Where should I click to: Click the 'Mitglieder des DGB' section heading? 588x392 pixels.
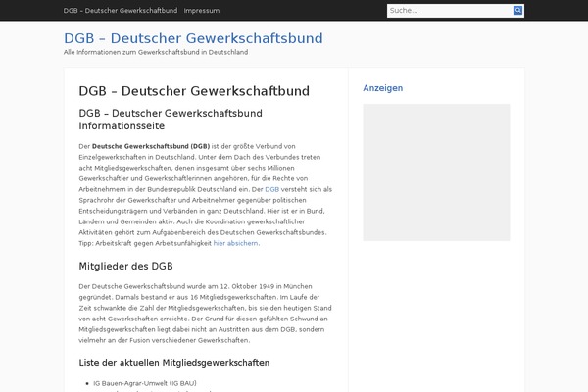coord(125,266)
